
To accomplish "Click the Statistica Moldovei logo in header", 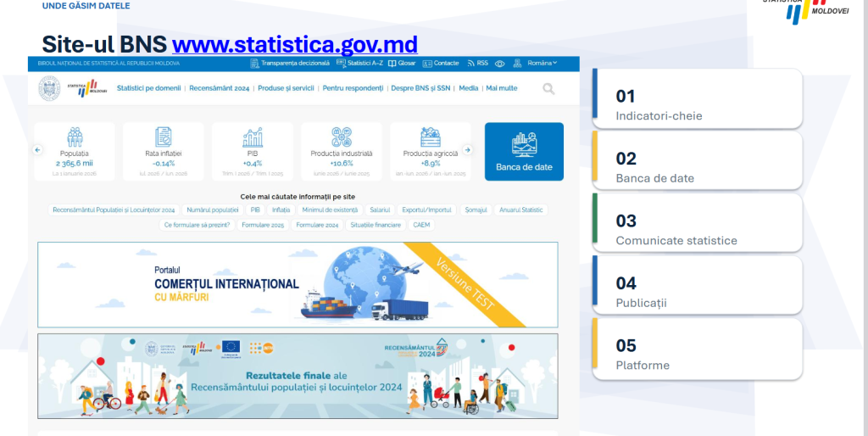I will point(87,88).
